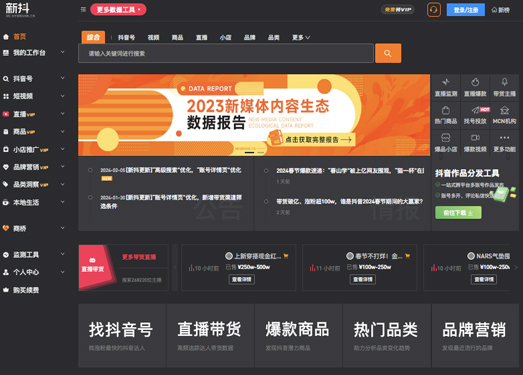Open the 直播带货 feature card

coord(210,336)
